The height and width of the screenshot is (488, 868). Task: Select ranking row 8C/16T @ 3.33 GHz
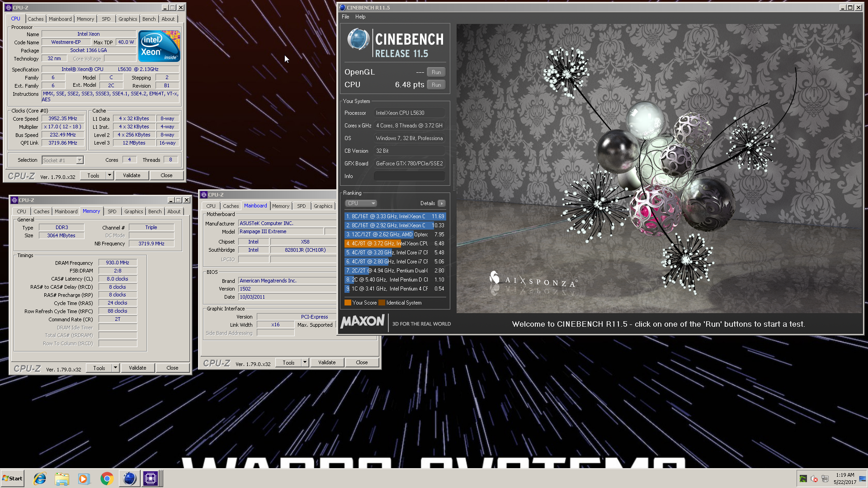[x=395, y=216]
